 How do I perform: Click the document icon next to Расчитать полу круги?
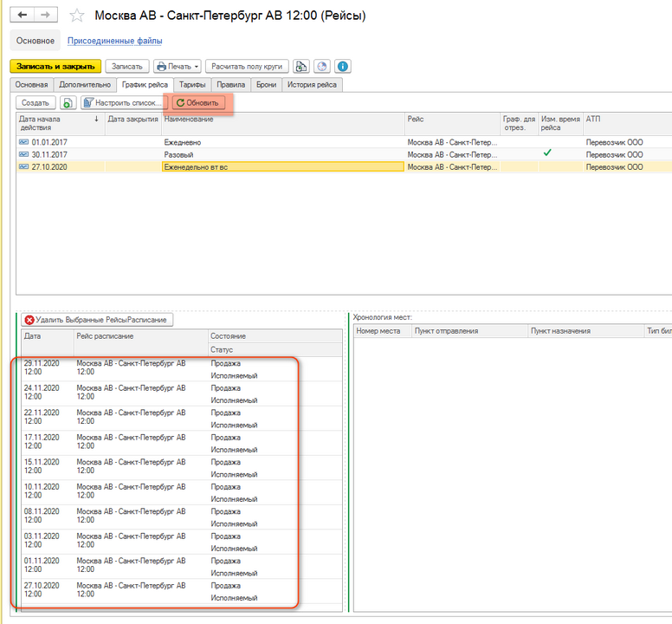300,66
